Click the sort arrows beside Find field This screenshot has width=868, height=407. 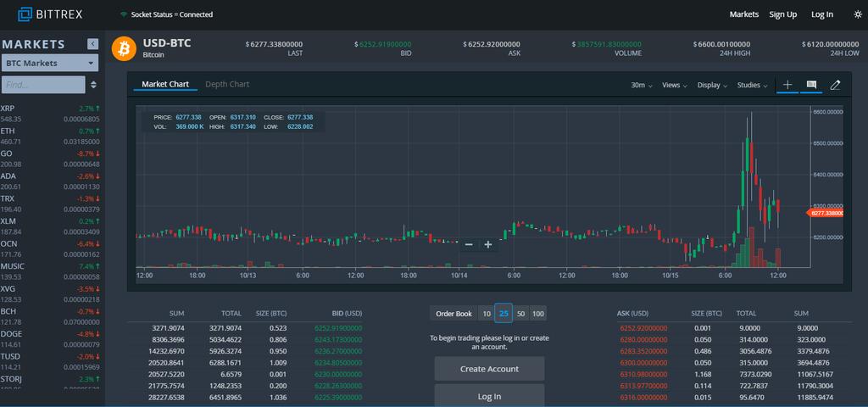[93, 85]
